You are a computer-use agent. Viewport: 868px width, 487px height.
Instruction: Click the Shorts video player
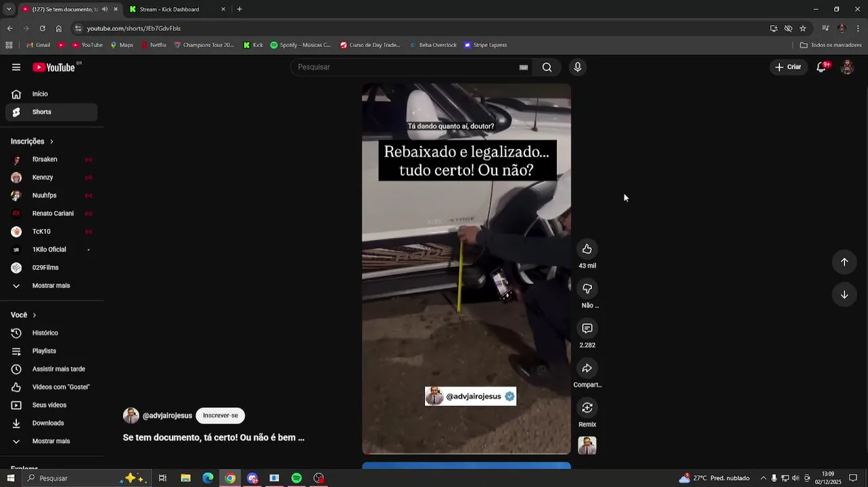[x=466, y=269]
